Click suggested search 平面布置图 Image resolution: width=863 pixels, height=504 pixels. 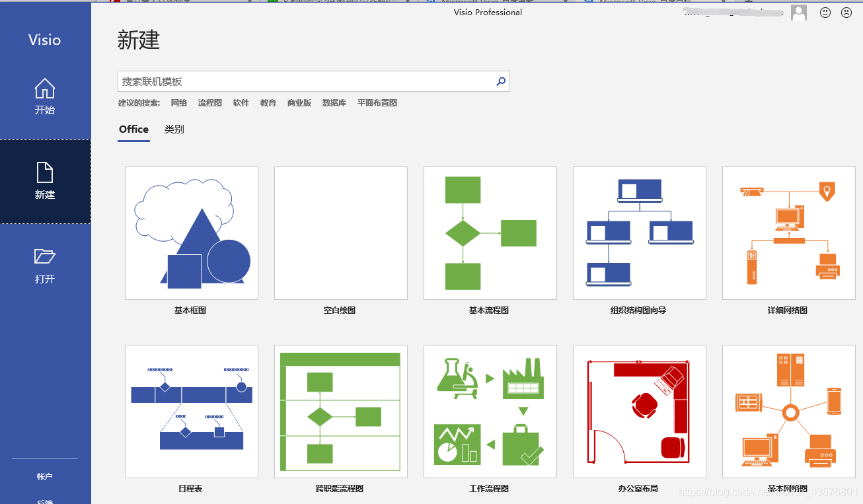pyautogui.click(x=377, y=103)
